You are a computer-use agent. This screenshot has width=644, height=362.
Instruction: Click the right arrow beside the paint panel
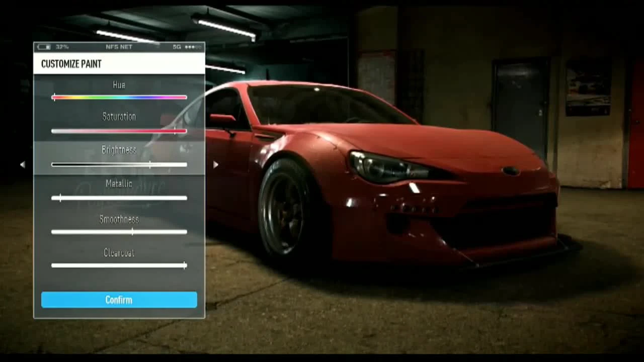coord(215,164)
